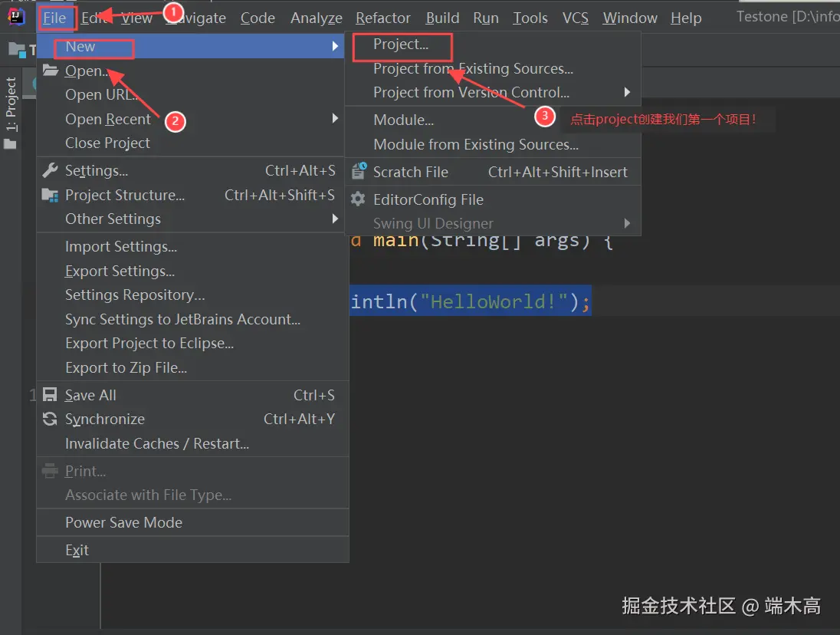
Task: Click the Print printer icon
Action: click(x=50, y=470)
